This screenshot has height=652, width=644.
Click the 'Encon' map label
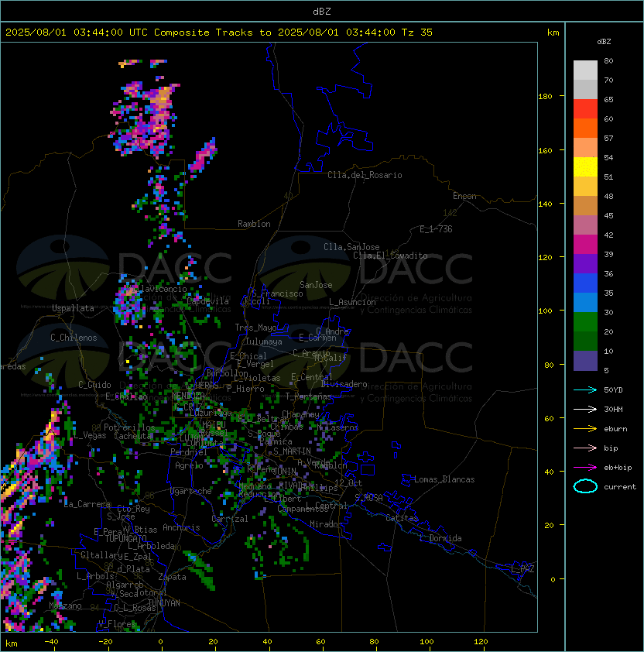tap(464, 196)
